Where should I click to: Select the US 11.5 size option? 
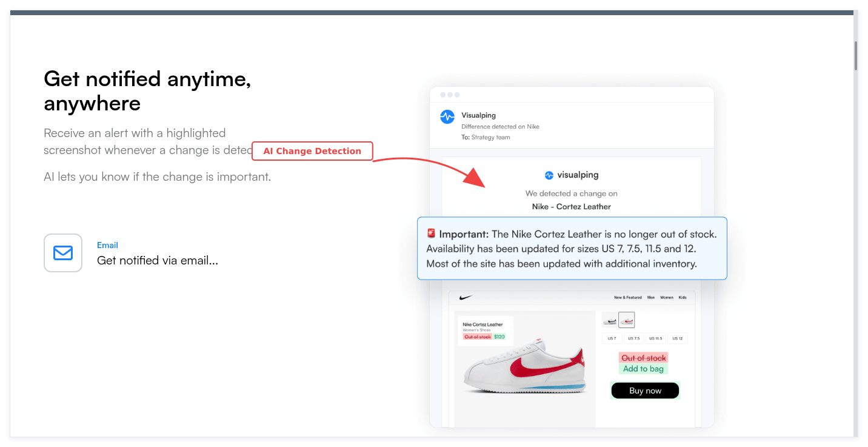656,338
